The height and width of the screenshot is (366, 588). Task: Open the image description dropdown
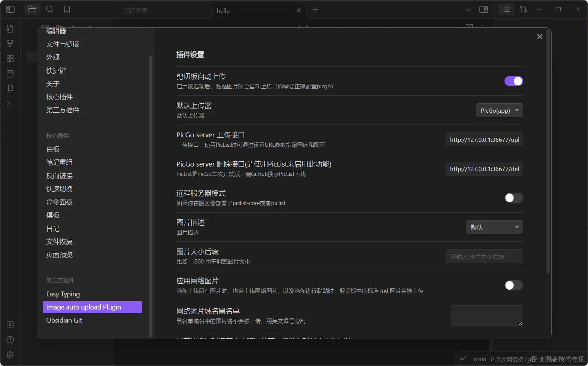(494, 227)
